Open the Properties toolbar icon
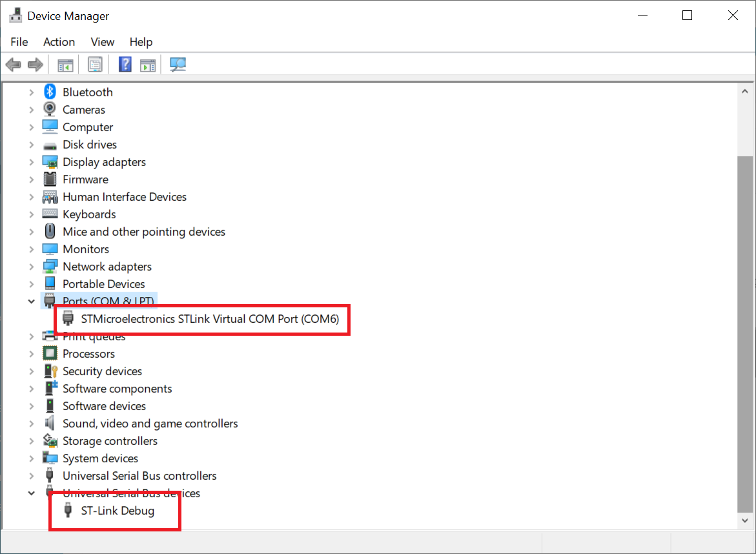The height and width of the screenshot is (554, 756). click(96, 65)
